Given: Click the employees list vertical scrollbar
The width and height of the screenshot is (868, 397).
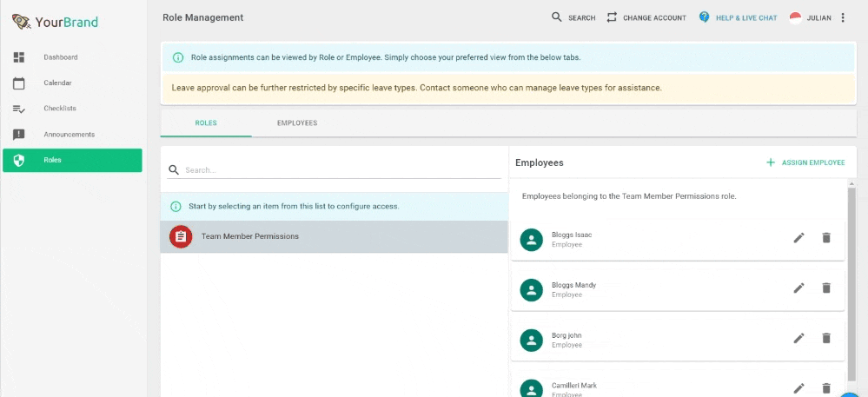Looking at the screenshot, I should click(851, 283).
